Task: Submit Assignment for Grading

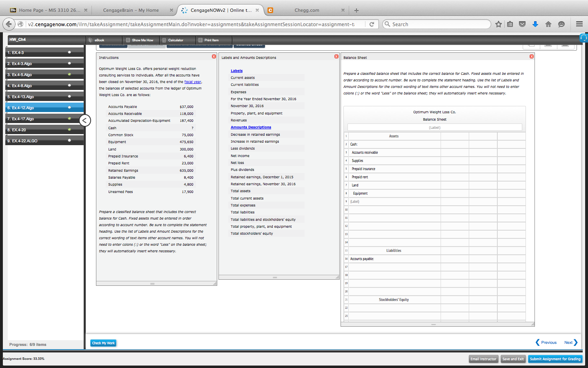Action: (555, 359)
